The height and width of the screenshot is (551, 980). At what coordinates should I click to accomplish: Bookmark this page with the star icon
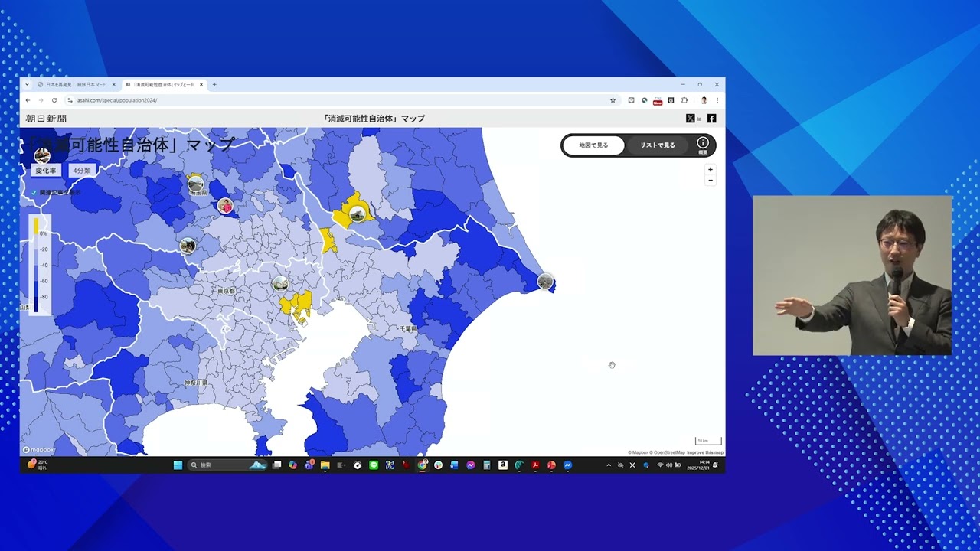tap(612, 100)
